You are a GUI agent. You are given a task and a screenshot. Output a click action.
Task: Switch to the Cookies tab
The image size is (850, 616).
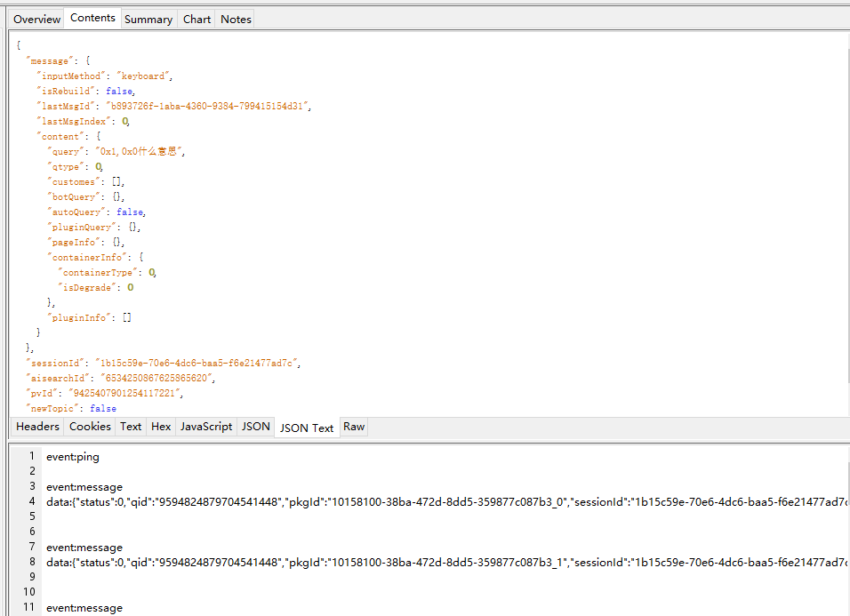[x=90, y=427]
